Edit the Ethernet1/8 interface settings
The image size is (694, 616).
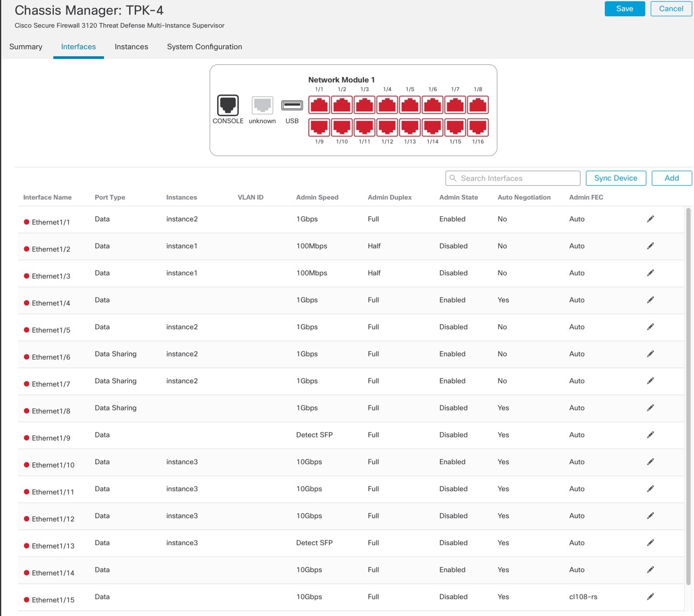(x=650, y=408)
